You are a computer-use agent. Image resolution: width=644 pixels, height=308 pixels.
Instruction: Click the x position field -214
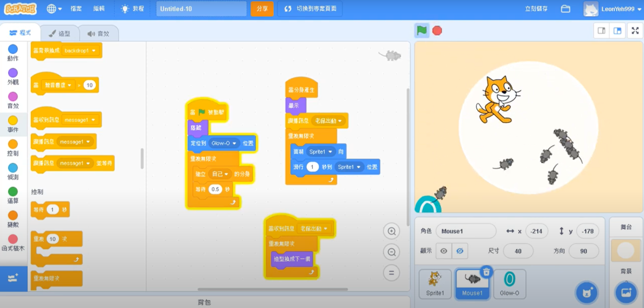click(x=536, y=231)
